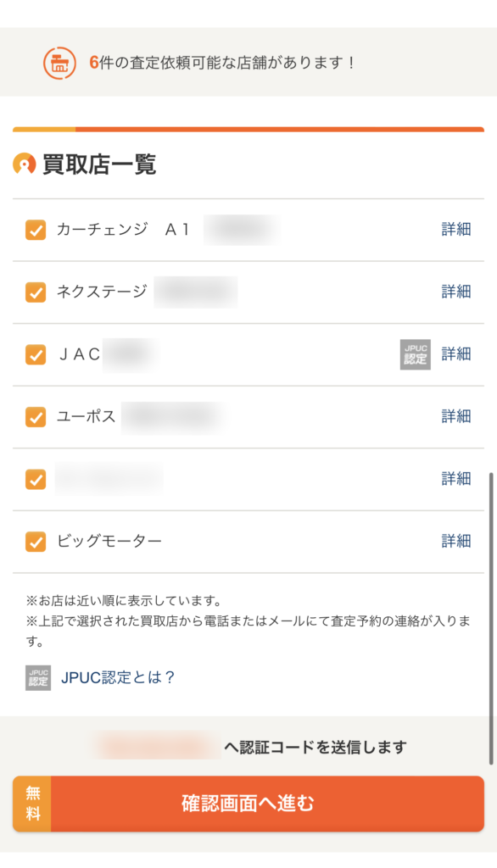497x868 pixels.
Task: View 詳細 for the JAC store
Action: tap(456, 353)
